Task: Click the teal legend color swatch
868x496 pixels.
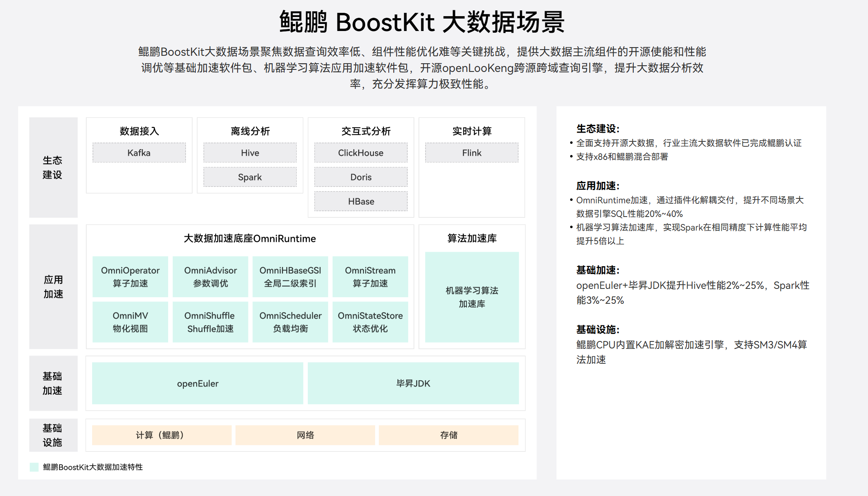Action: coord(34,467)
